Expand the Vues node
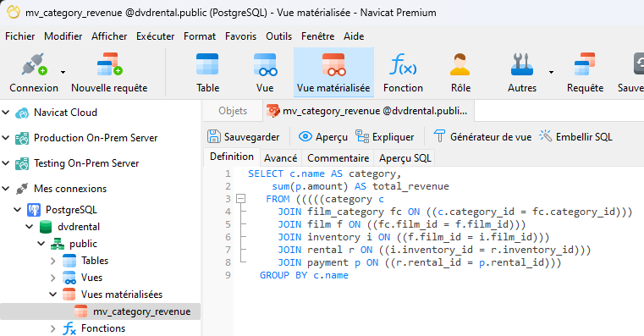 pos(53,278)
